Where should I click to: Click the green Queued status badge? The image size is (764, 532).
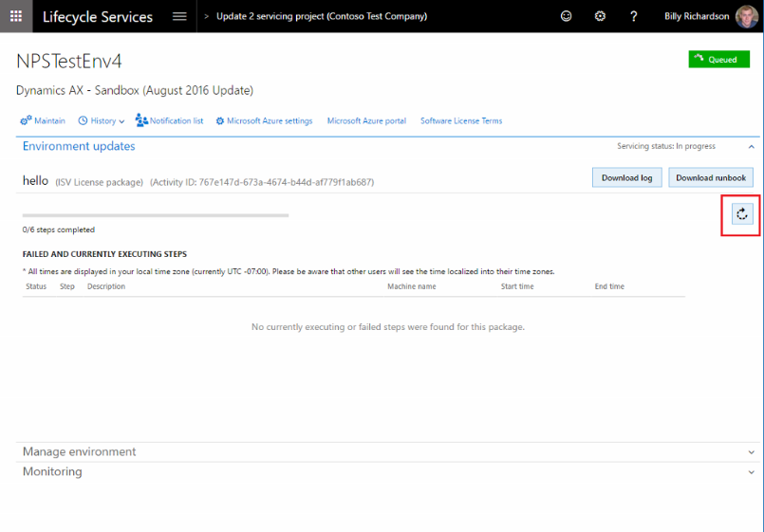pyautogui.click(x=718, y=59)
